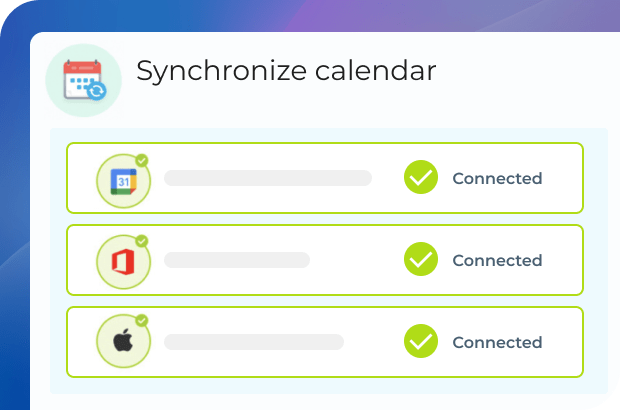Click the Synchronize calendar heading
This screenshot has width=620, height=410.
point(286,71)
